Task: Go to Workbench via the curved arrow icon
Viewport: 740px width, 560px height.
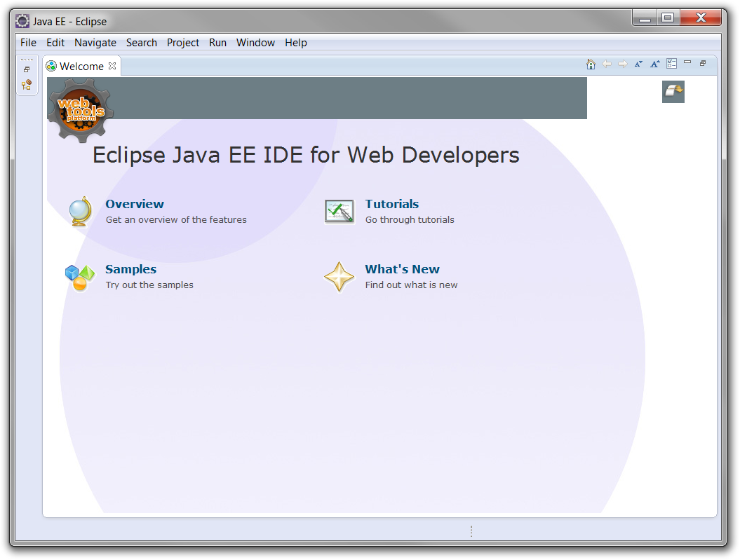Action: click(x=673, y=92)
